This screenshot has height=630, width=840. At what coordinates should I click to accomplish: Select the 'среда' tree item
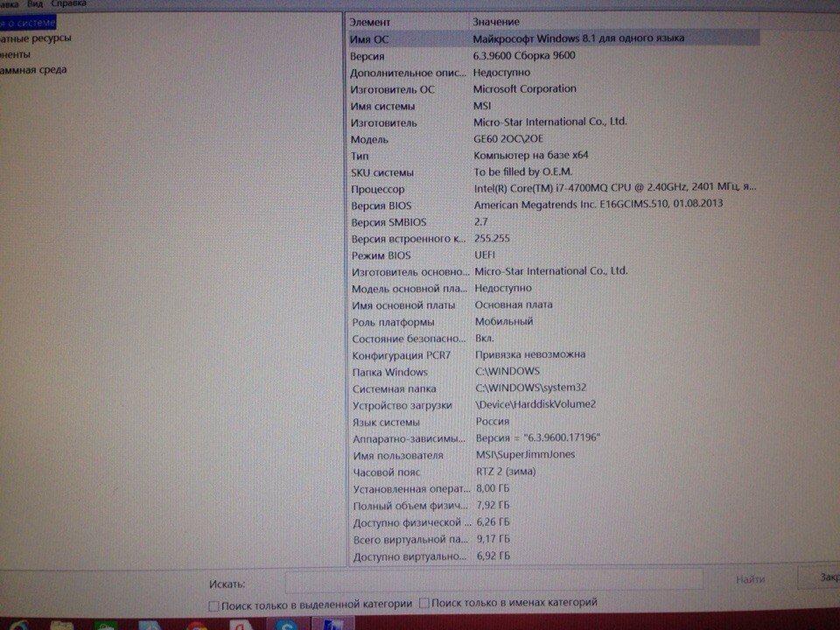click(x=33, y=70)
